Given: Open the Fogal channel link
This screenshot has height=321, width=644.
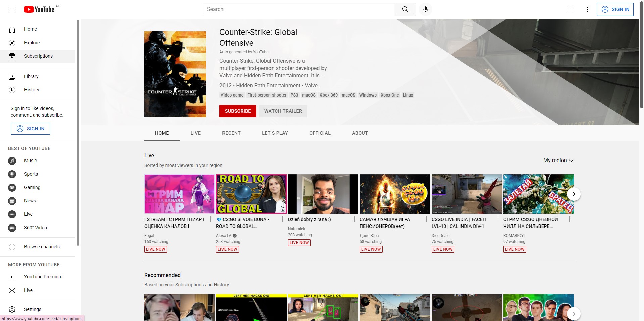Looking at the screenshot, I should coord(149,236).
